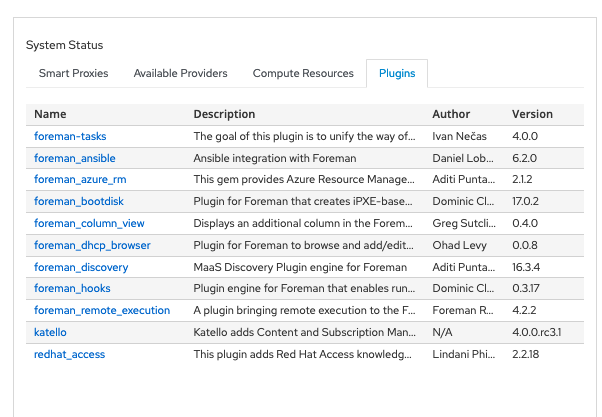The width and height of the screenshot is (602, 417).
Task: Click the Plugins tab
Action: (397, 73)
